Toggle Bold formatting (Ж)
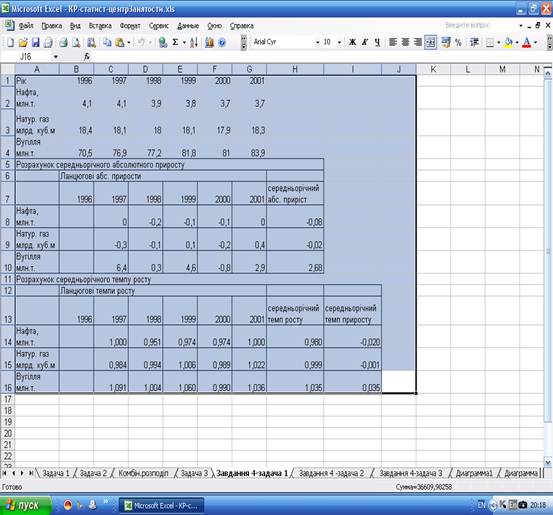553x515 pixels. click(352, 42)
